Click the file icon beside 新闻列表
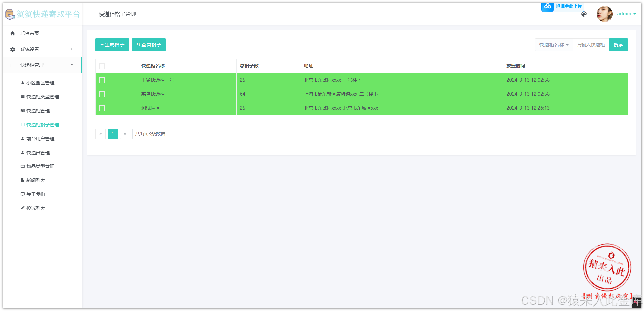This screenshot has width=644, height=311. (x=23, y=180)
